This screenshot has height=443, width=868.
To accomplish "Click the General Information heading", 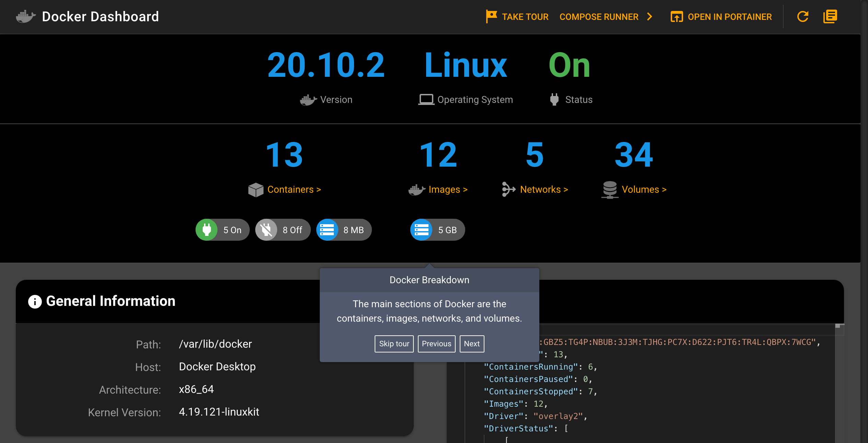I will pos(110,301).
